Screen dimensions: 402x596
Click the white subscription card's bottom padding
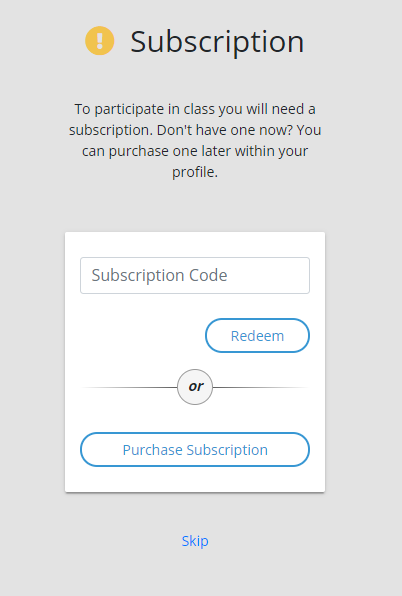click(195, 480)
